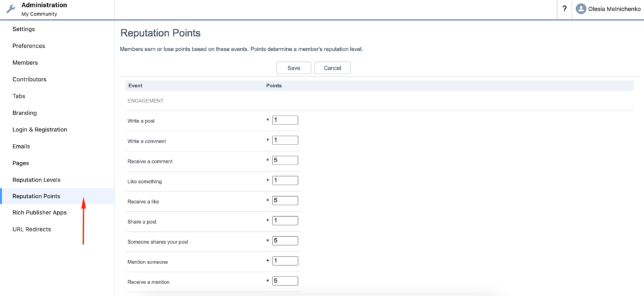The width and height of the screenshot is (644, 296).
Task: Click the Like something points field
Action: coord(285,180)
